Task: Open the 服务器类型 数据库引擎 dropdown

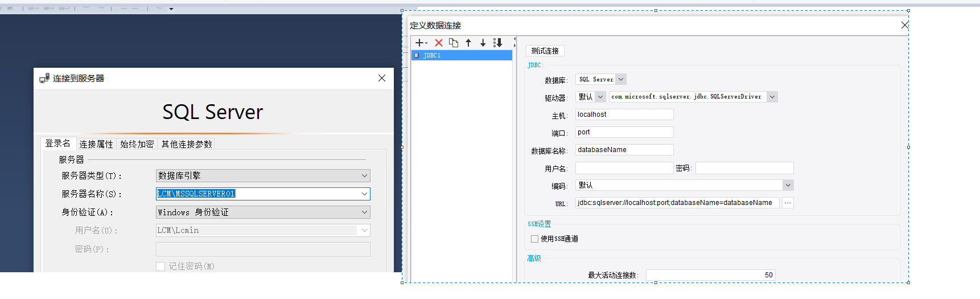Action: click(x=263, y=175)
